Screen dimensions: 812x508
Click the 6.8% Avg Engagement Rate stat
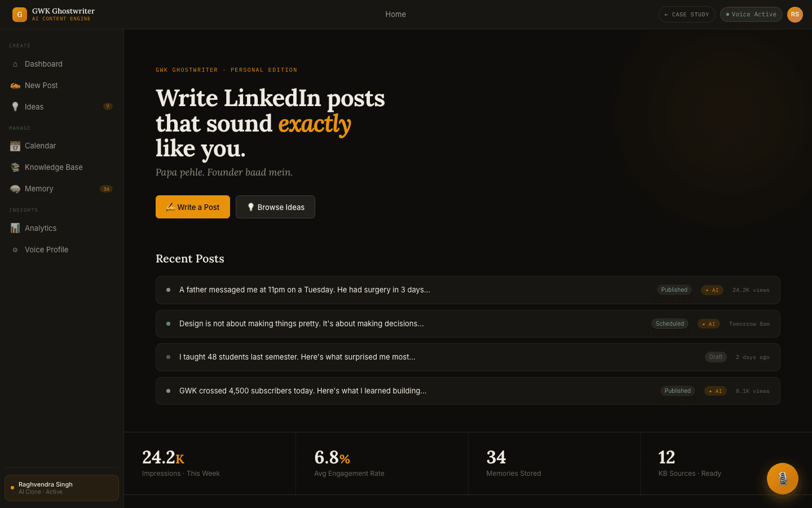(x=382, y=463)
